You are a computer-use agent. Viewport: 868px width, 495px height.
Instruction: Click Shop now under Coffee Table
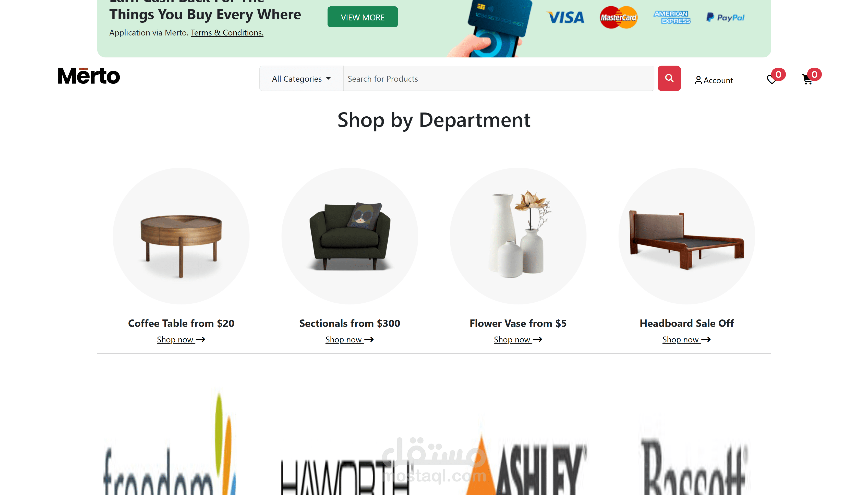pos(181,339)
